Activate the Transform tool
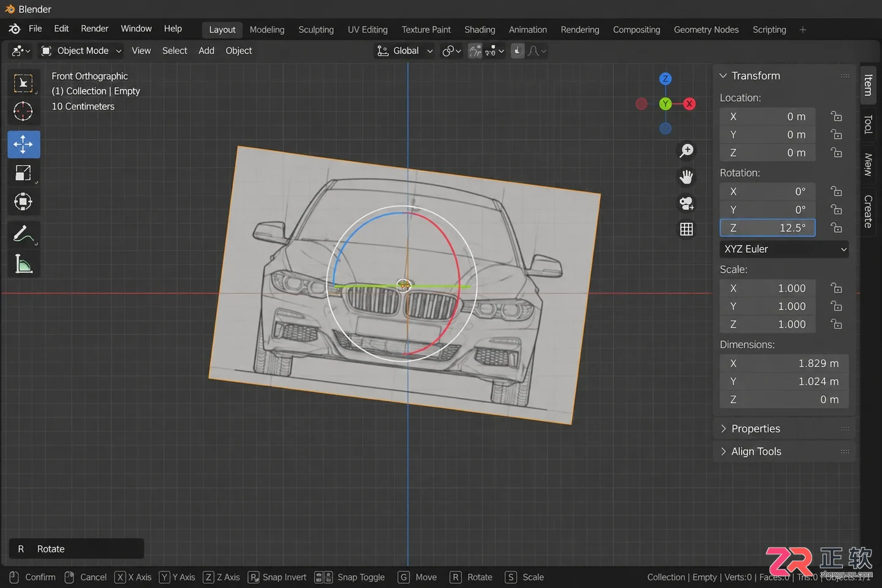The image size is (882, 588). point(23,202)
